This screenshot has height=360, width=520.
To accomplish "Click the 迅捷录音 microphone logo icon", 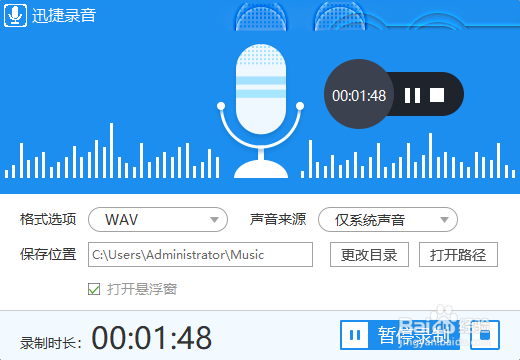I will click(x=15, y=15).
